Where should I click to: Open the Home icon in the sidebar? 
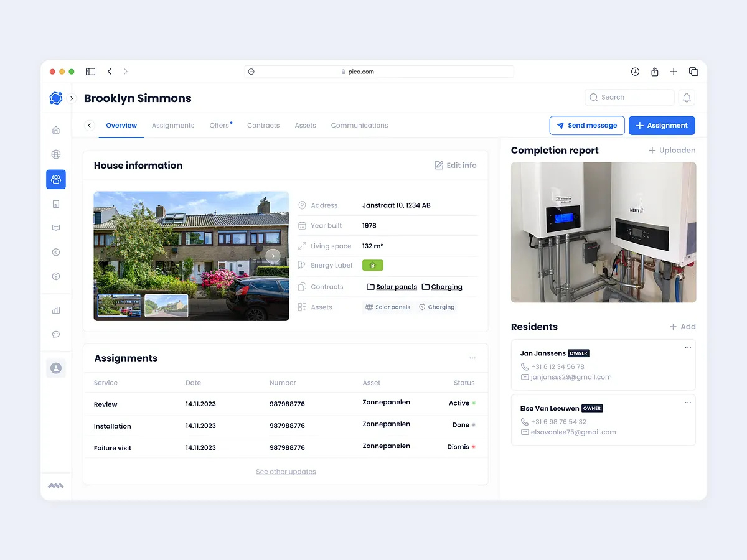pyautogui.click(x=56, y=129)
